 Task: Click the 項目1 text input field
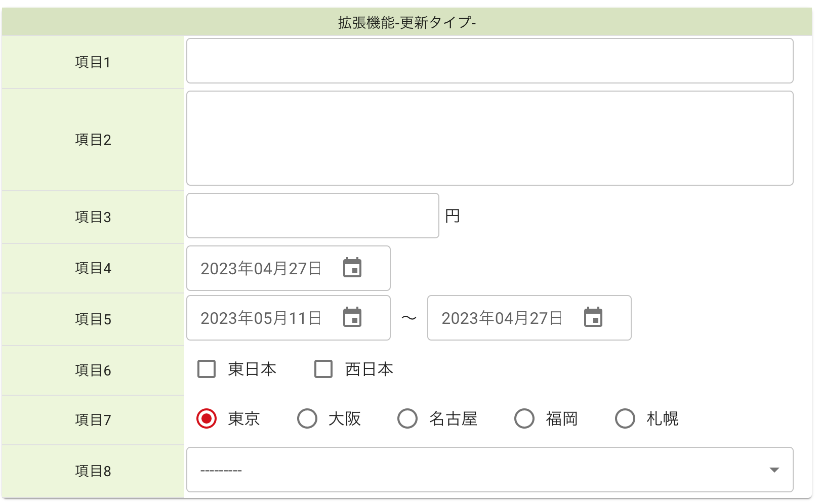[x=489, y=61]
